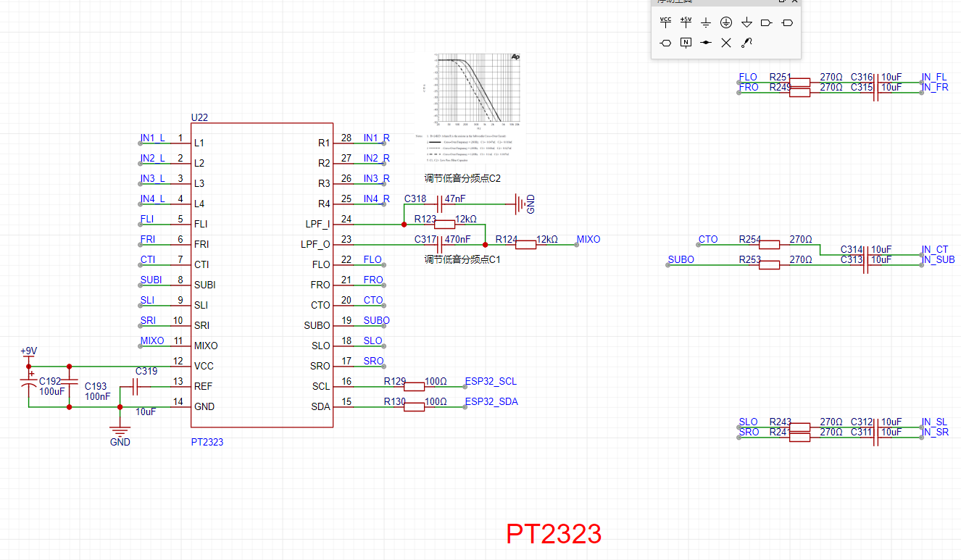Choose the bidirectional hexagon net port tool
This screenshot has width=961, height=560.
pyautogui.click(x=666, y=43)
